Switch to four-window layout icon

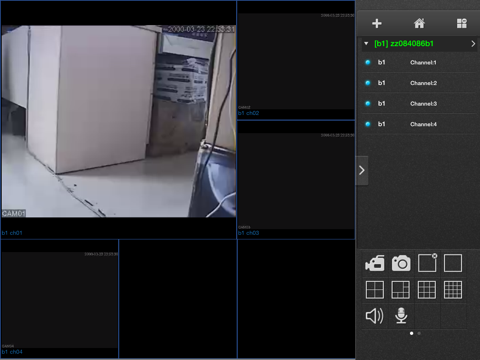(375, 290)
